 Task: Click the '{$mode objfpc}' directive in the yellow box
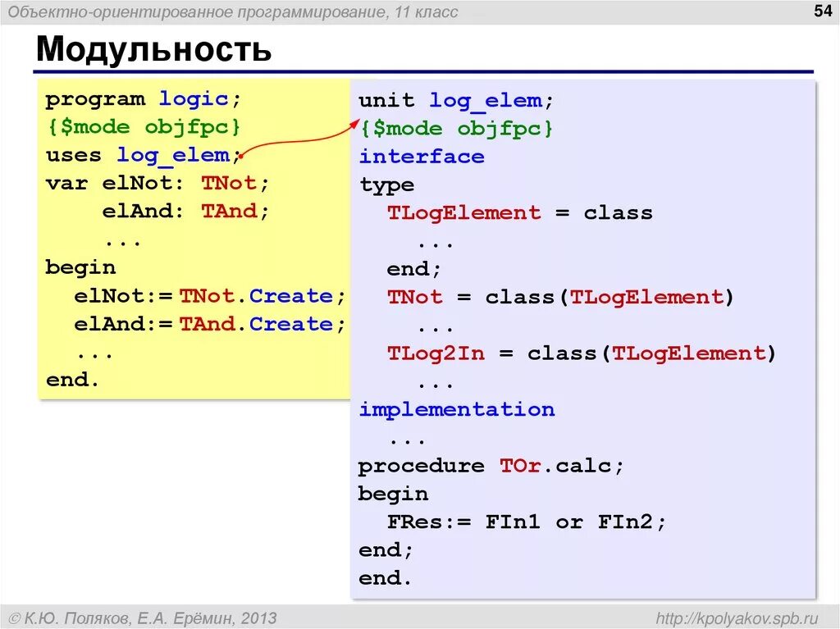click(144, 127)
